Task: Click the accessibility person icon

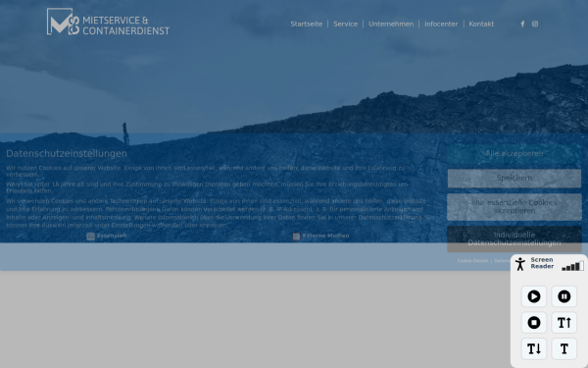Action: [520, 264]
